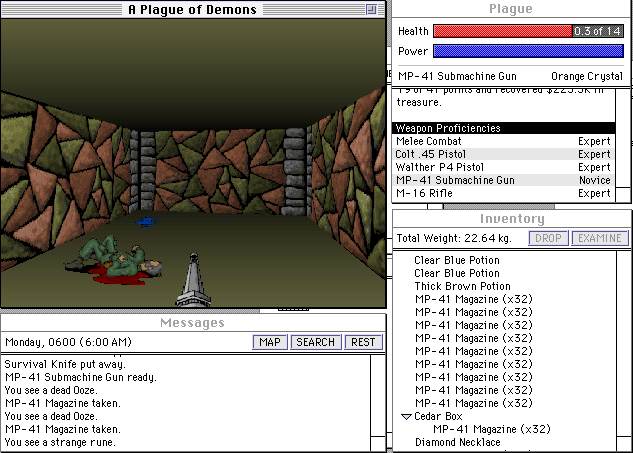Click the DROP button in Inventory
This screenshot has width=633, height=453.
click(548, 238)
